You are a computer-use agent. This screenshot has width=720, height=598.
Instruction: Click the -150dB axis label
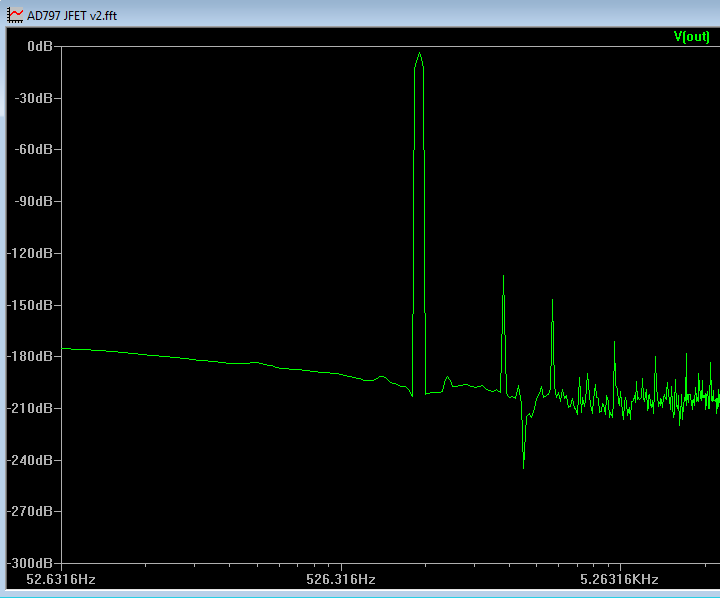pos(30,305)
